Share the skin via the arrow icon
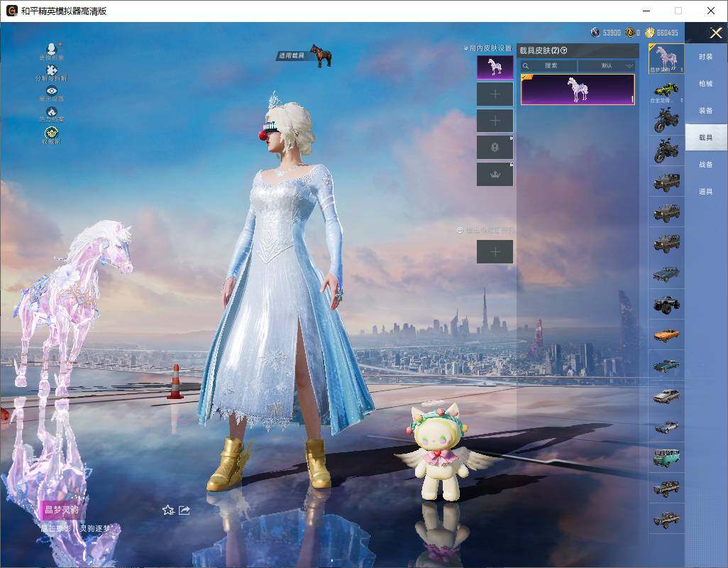Viewport: 728px width, 568px height. tap(184, 510)
